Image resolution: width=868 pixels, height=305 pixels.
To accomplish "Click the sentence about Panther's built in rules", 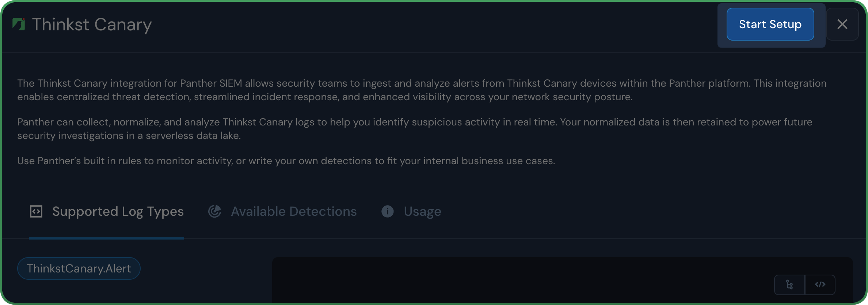I will coord(286,161).
